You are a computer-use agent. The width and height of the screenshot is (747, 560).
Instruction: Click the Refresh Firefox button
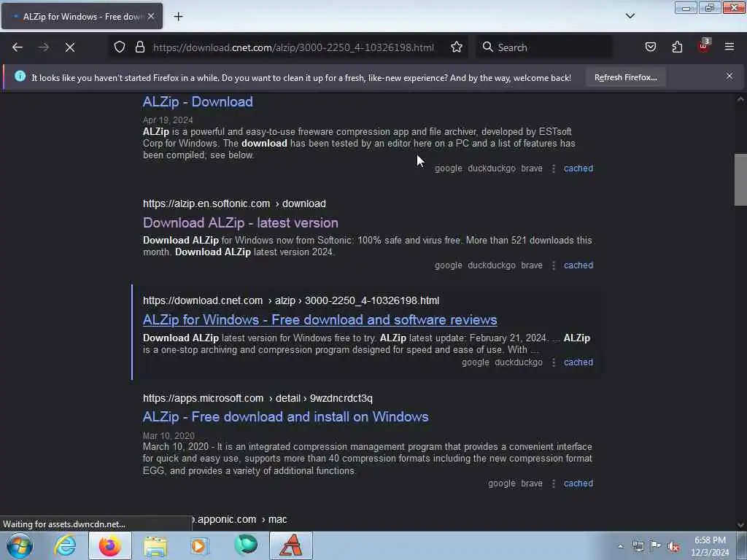(625, 77)
